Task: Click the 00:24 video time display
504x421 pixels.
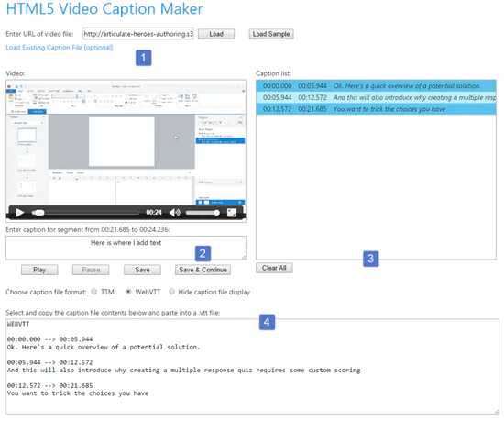Action: (154, 212)
